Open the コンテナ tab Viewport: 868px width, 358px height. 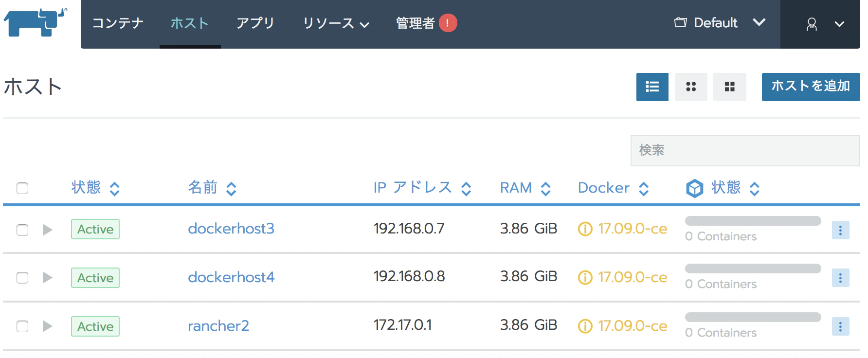(118, 23)
